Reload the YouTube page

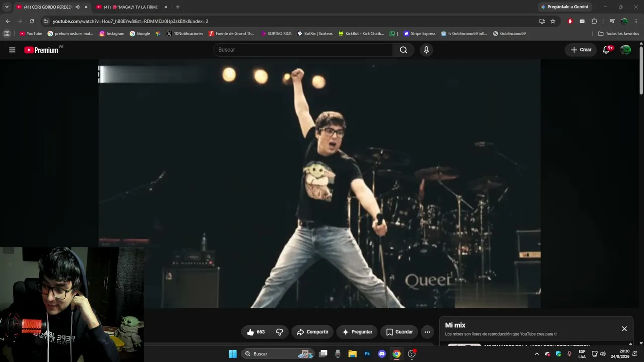click(x=32, y=21)
